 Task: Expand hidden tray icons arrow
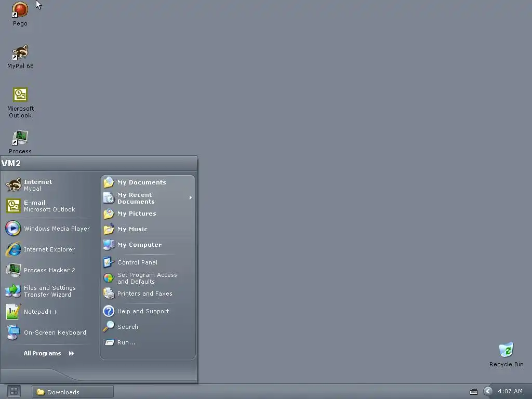pos(488,391)
